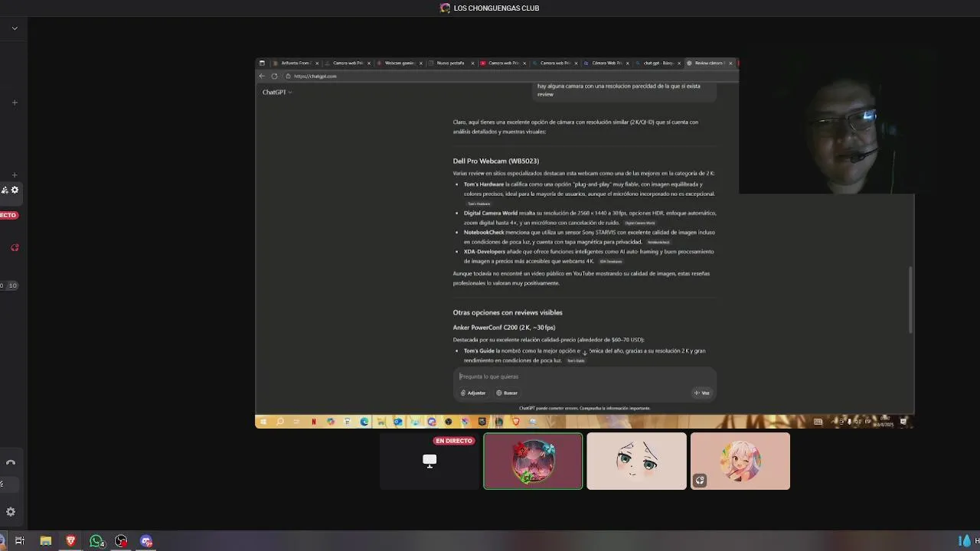Click the lower plus icon in left sidebar
Viewport: 980px width, 551px height.
click(x=15, y=175)
